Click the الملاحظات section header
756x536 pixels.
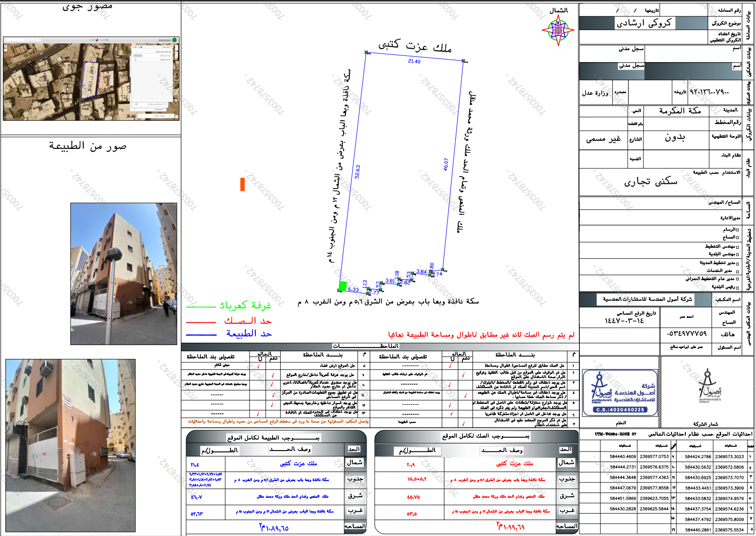(x=366, y=346)
